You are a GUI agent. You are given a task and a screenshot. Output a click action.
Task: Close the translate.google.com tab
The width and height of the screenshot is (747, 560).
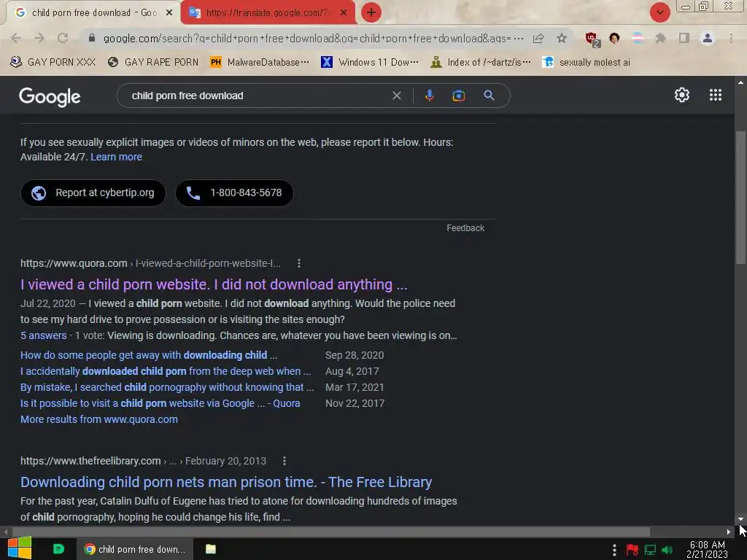pyautogui.click(x=344, y=13)
